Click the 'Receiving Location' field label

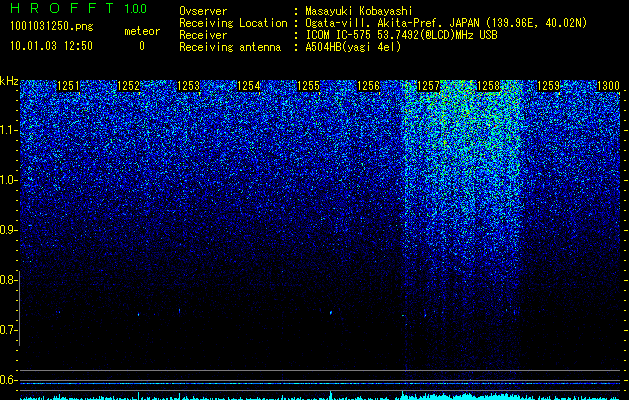tap(233, 23)
